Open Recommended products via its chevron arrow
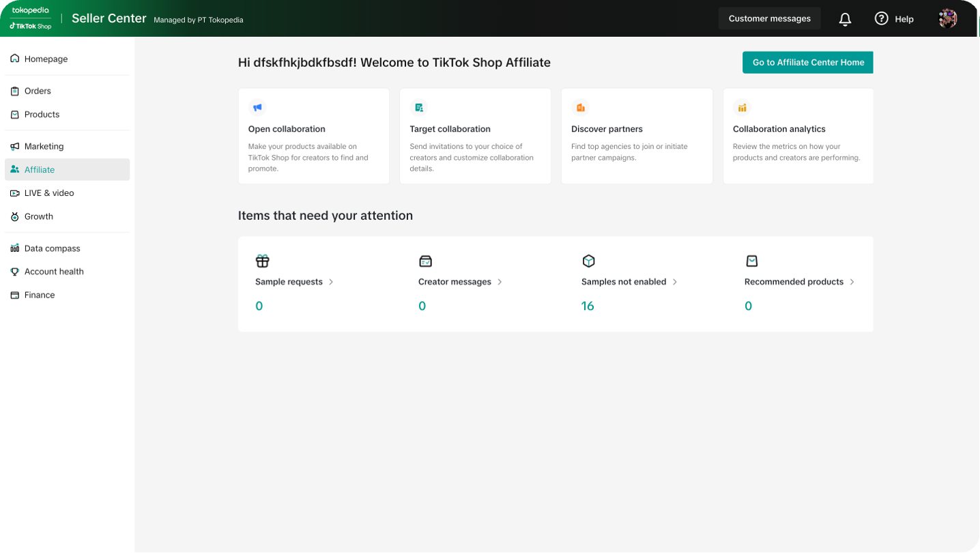Screen dimensions: 980x553 [852, 282]
